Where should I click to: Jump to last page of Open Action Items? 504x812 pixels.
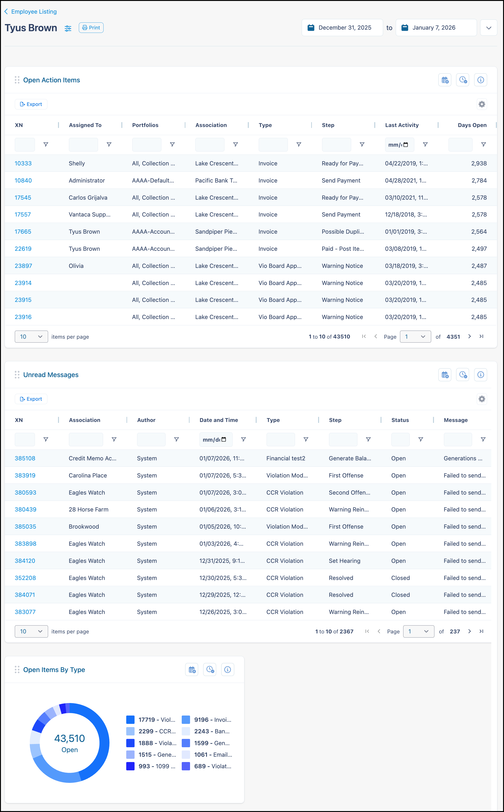[481, 336]
